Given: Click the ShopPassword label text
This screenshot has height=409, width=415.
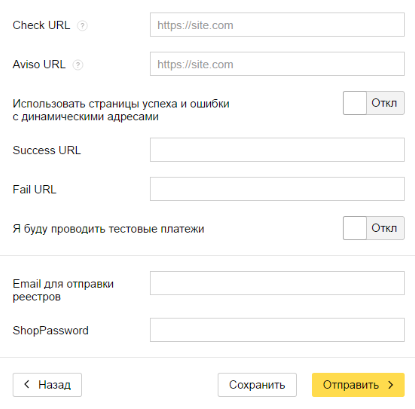Looking at the screenshot, I should [51, 330].
